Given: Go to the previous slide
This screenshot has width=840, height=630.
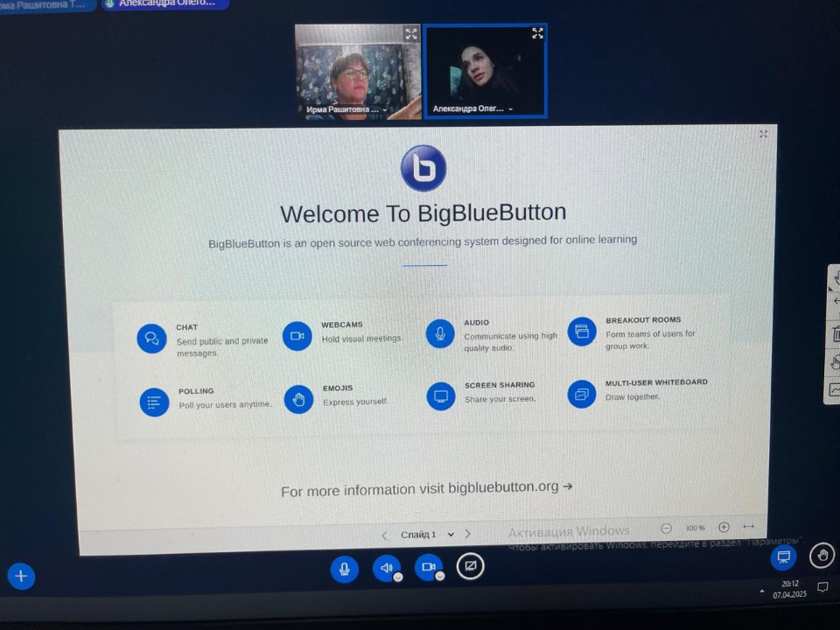Looking at the screenshot, I should pyautogui.click(x=384, y=535).
